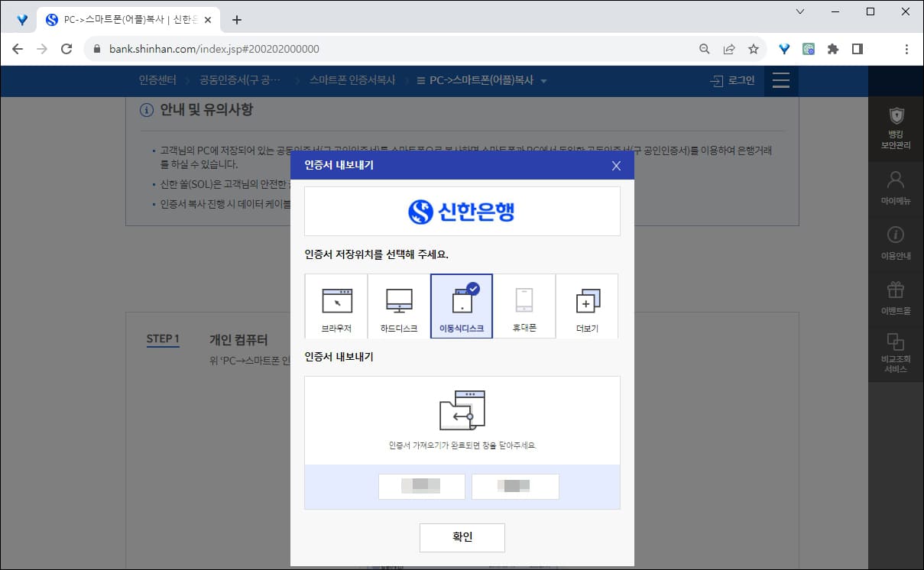Click the 로그인 link in the header
Viewport: 924px width, 570px height.
point(738,80)
